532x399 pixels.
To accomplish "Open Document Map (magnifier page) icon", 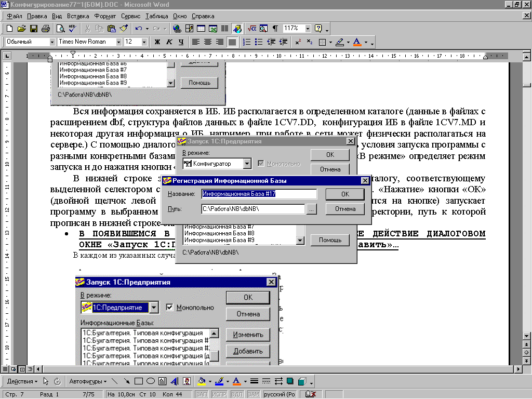I will (x=263, y=29).
